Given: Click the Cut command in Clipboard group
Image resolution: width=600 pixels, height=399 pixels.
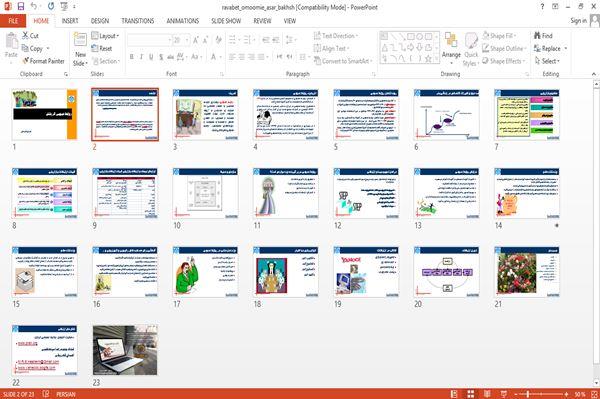Looking at the screenshot, I should click(30, 36).
